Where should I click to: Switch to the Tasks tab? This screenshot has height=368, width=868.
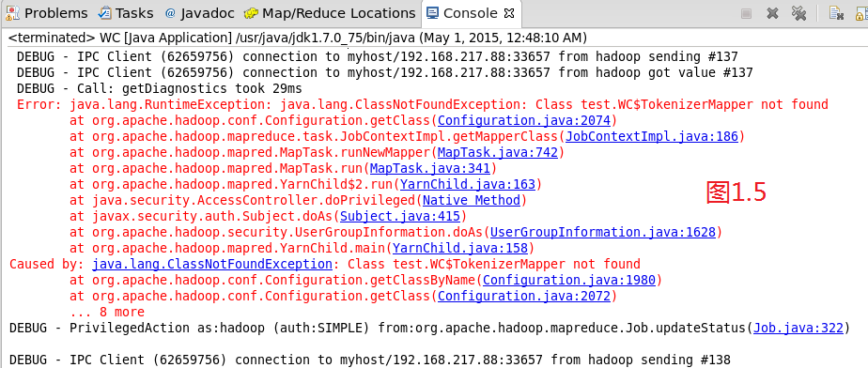(x=126, y=13)
